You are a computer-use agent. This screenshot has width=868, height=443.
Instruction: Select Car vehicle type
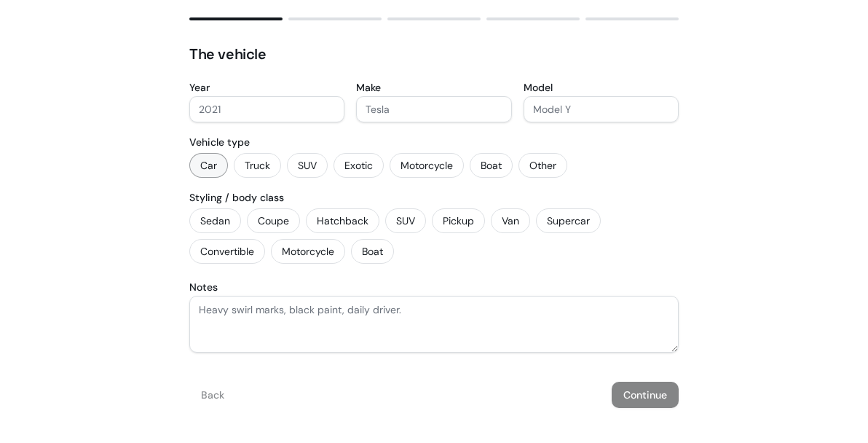point(209,165)
